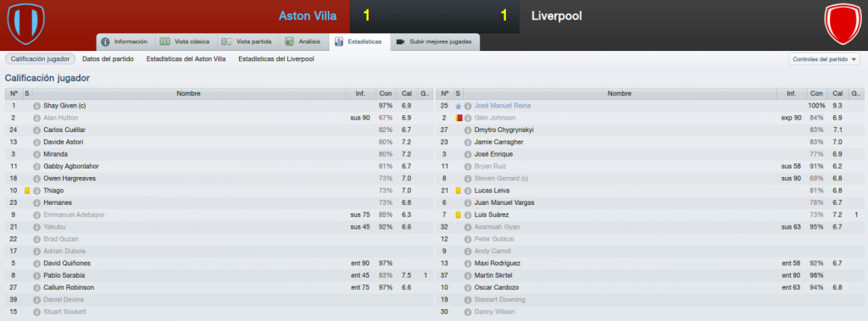
Task: Switch to the Análisis tab
Action: click(303, 42)
